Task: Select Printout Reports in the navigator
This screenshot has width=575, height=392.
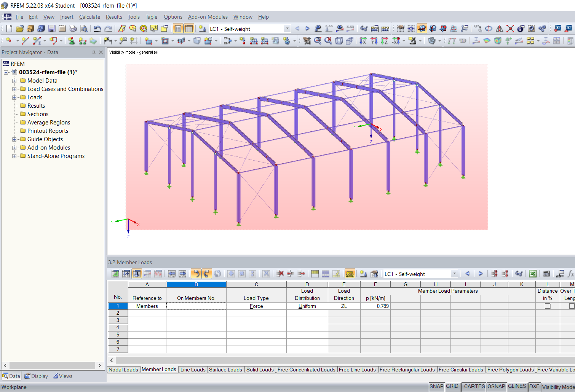Action: [48, 131]
